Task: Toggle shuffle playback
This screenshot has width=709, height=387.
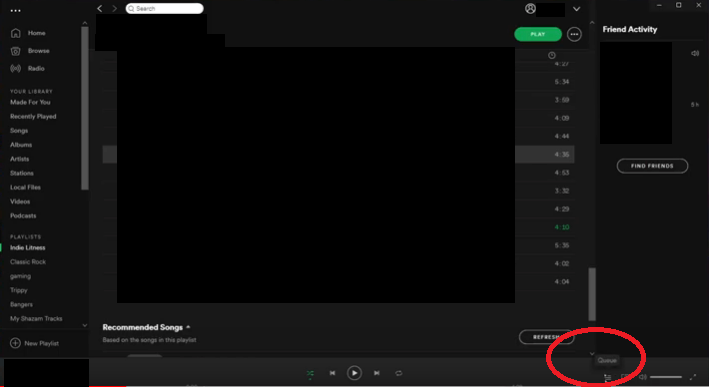Action: click(310, 373)
